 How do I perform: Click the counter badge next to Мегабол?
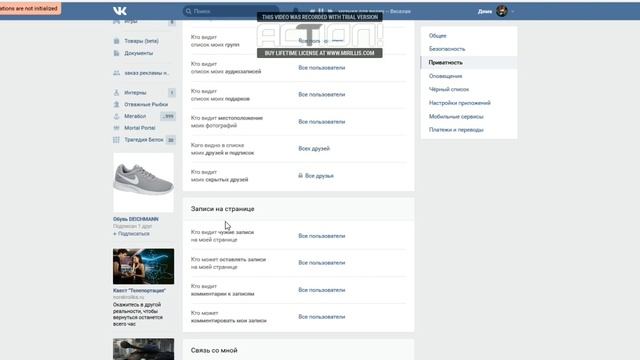[x=168, y=116]
